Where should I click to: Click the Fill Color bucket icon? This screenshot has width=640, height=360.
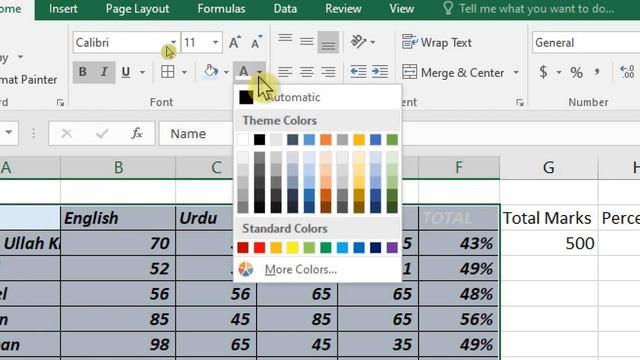[x=211, y=72]
